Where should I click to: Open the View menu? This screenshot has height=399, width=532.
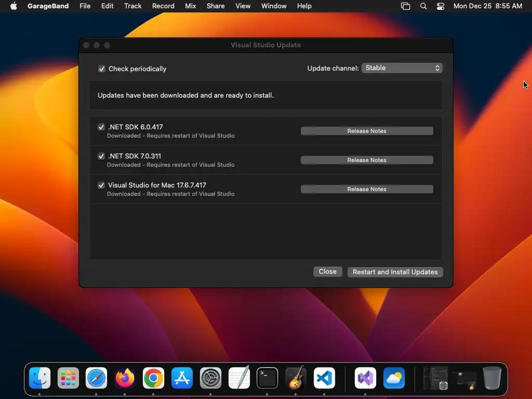tap(243, 6)
